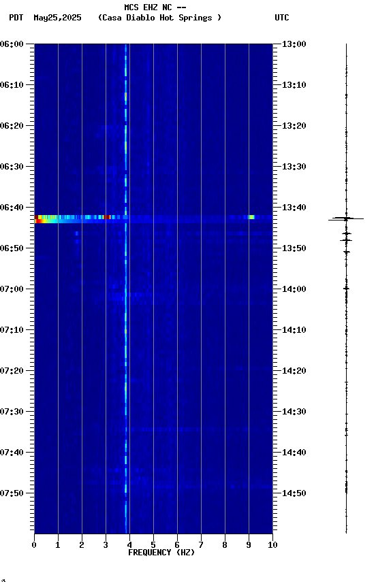Click the 5 Hz frequency tick label

(153, 545)
